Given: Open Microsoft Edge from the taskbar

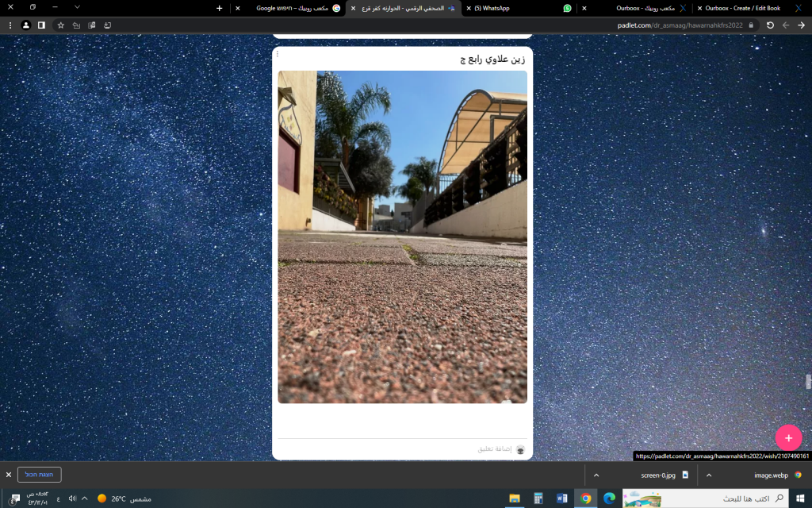Looking at the screenshot, I should pos(609,498).
